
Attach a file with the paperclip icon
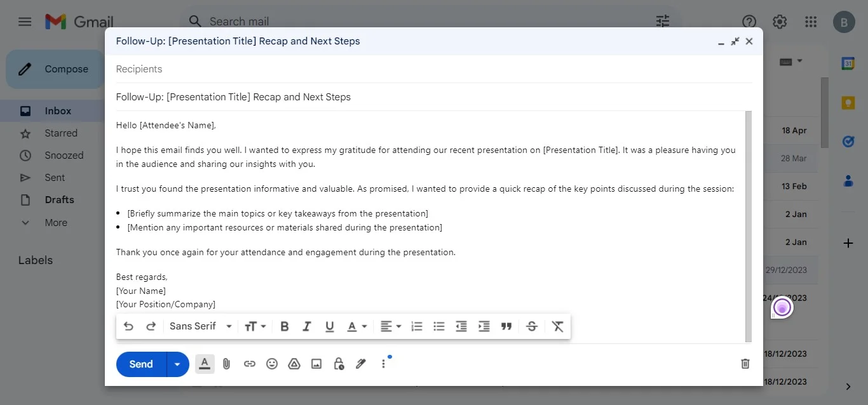pyautogui.click(x=227, y=364)
